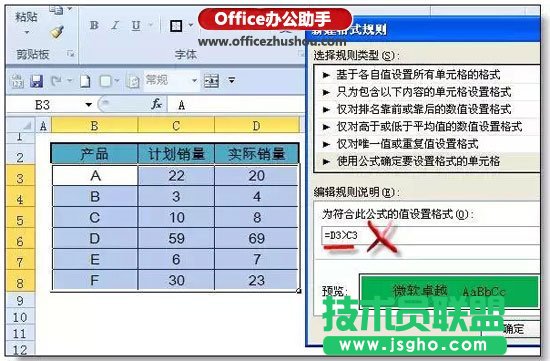Click the 产品 header cell
Screen dimensions: 550x361
click(x=94, y=154)
